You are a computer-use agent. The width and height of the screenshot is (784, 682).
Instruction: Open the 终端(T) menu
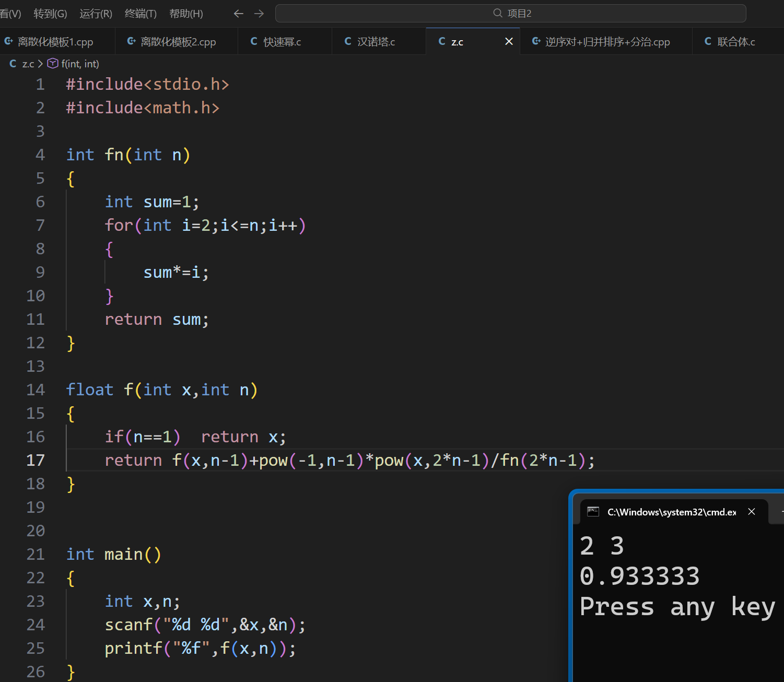tap(141, 14)
